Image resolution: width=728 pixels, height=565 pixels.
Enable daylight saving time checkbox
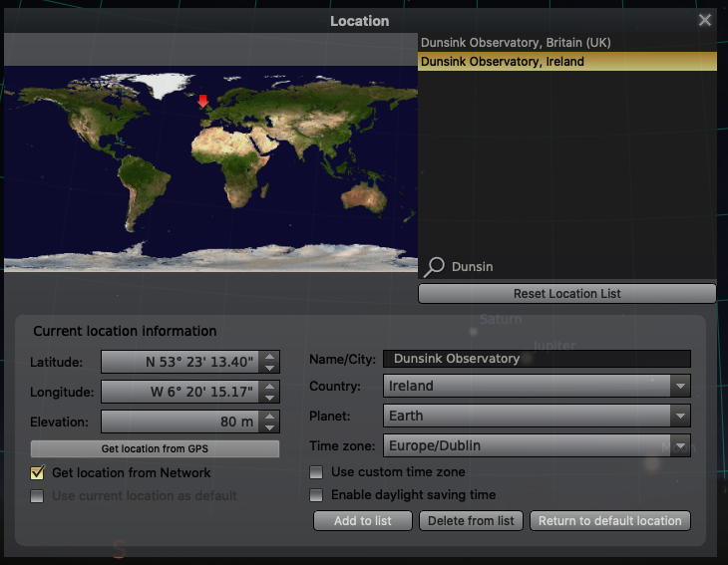click(x=316, y=495)
